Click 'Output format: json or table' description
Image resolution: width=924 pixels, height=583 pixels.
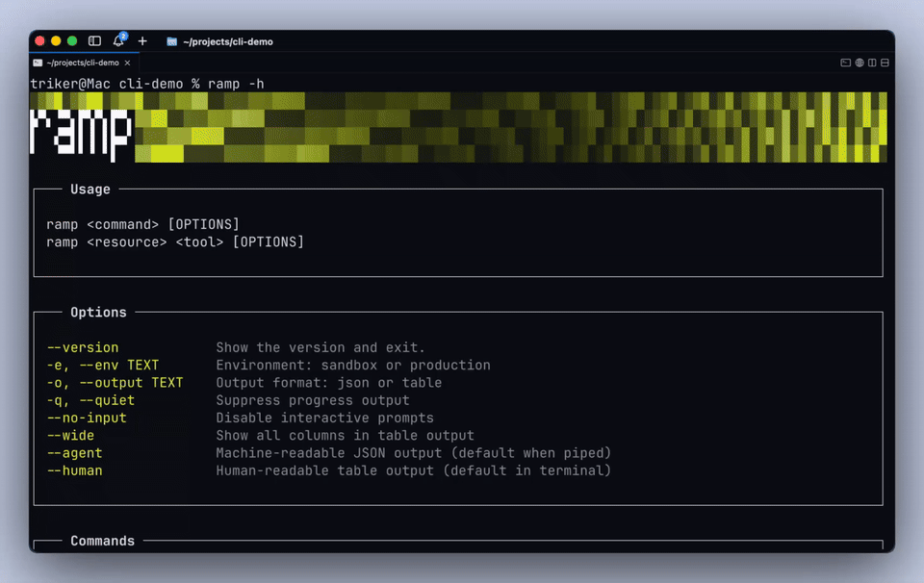pos(329,383)
